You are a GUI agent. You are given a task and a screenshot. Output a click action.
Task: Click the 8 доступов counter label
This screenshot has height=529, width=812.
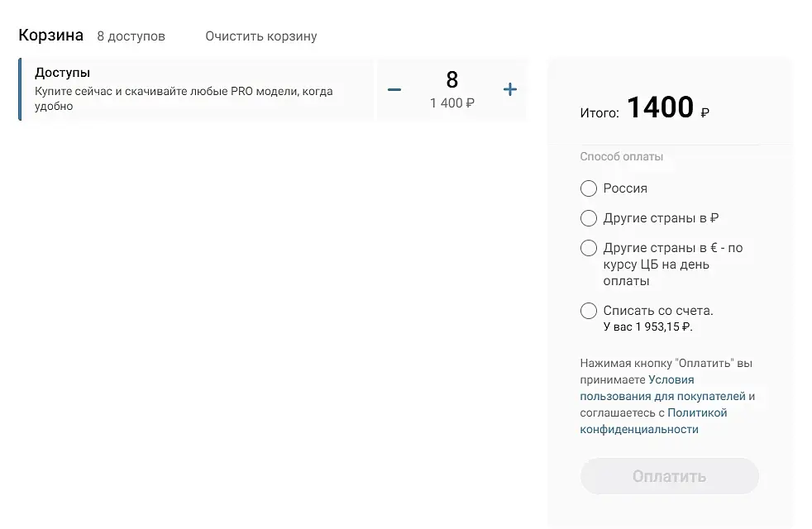click(131, 36)
